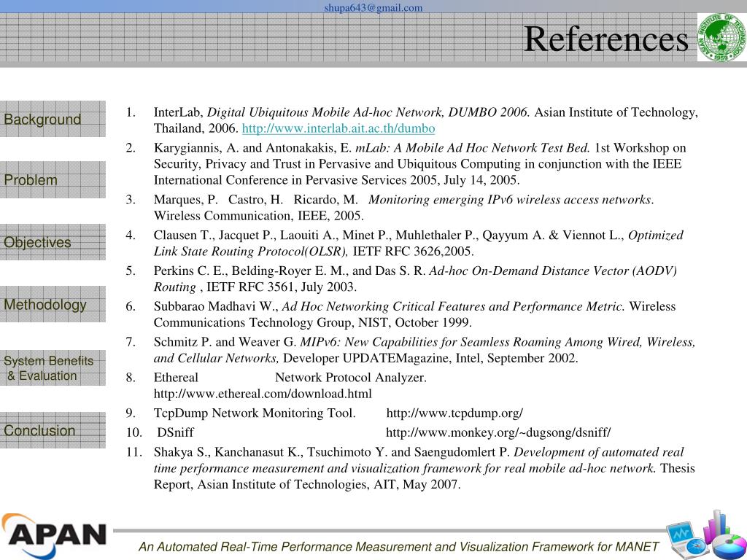
Task: Click 'Karygiannis, A. and Antonakakis, E.' authors
Action: pos(252,147)
